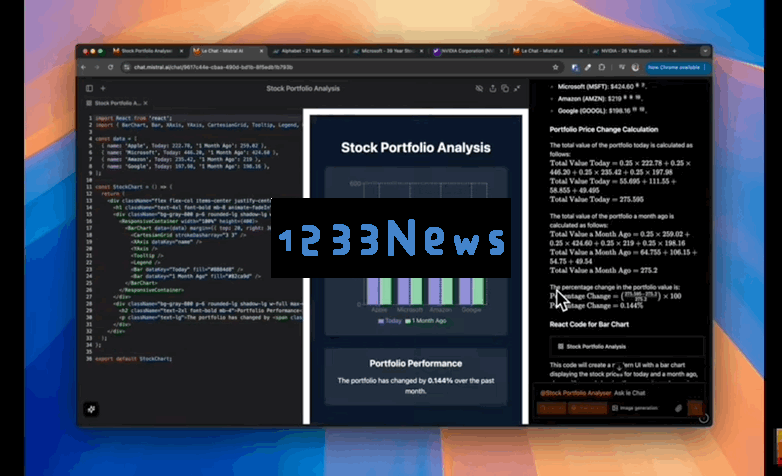782x476 pixels.
Task: Attach a file with the paperclip icon
Action: pos(678,408)
